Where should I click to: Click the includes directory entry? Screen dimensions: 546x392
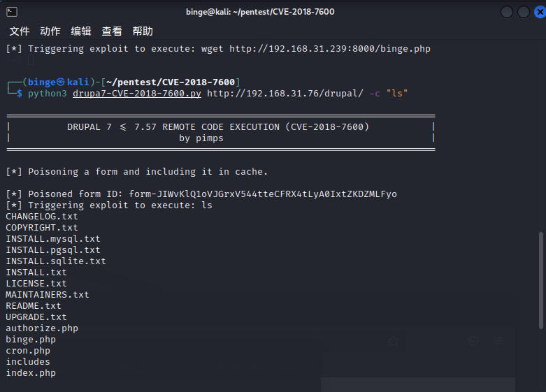(28, 362)
